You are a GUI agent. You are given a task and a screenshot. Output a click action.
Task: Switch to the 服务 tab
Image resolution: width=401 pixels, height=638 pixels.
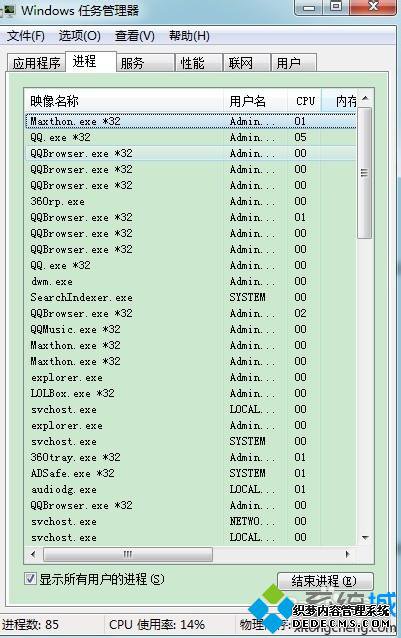pyautogui.click(x=145, y=63)
